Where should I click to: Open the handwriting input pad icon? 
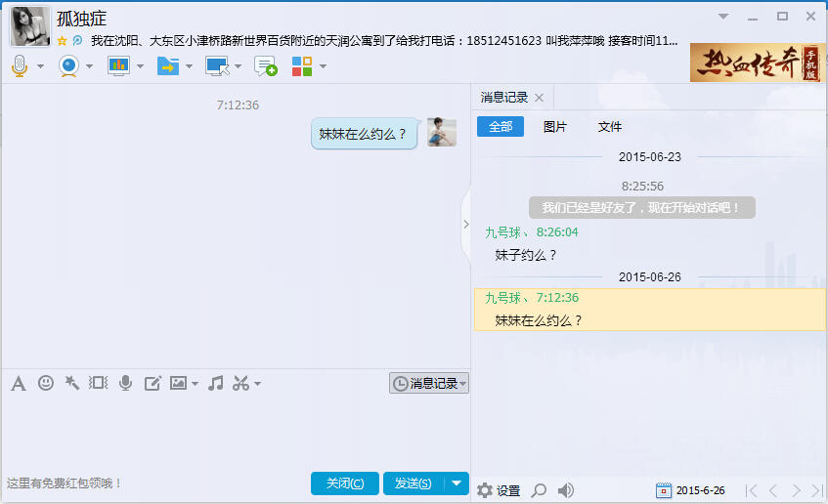[153, 383]
